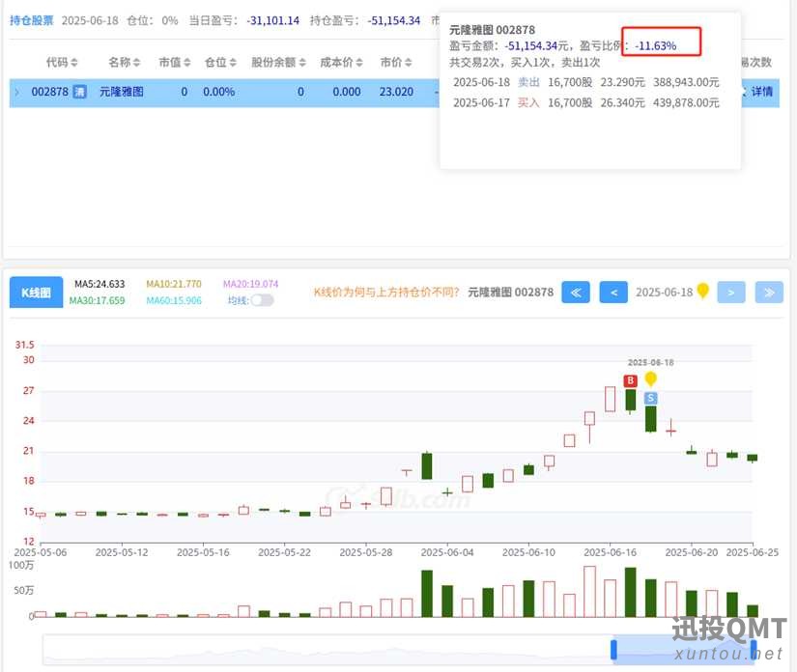Click tallest hollow volume bar near 2025-06-16
Viewport: 797px width, 672px height.
point(589,592)
